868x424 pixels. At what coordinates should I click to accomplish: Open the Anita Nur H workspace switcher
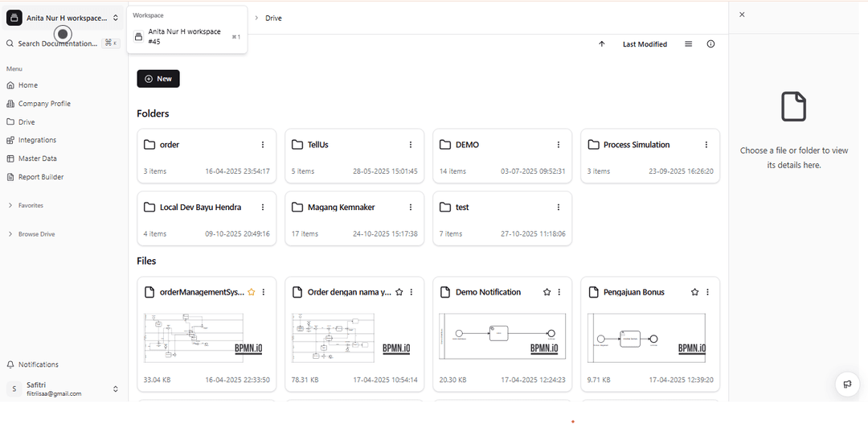(63, 18)
